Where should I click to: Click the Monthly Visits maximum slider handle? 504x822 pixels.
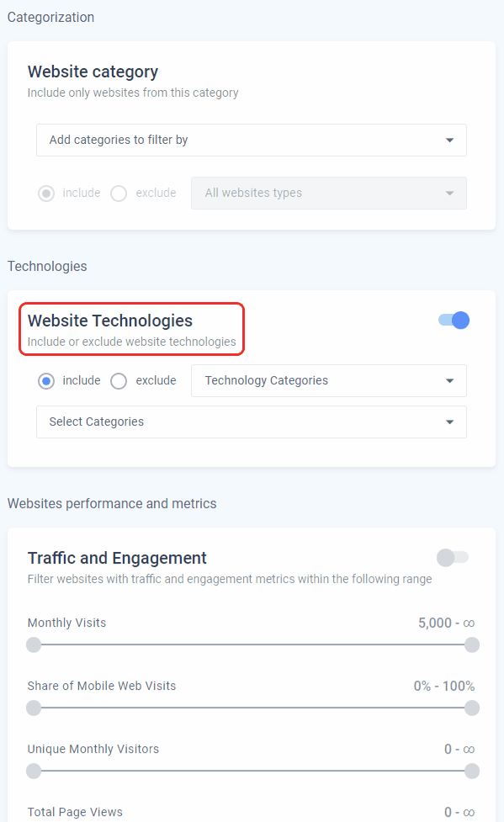coord(472,645)
